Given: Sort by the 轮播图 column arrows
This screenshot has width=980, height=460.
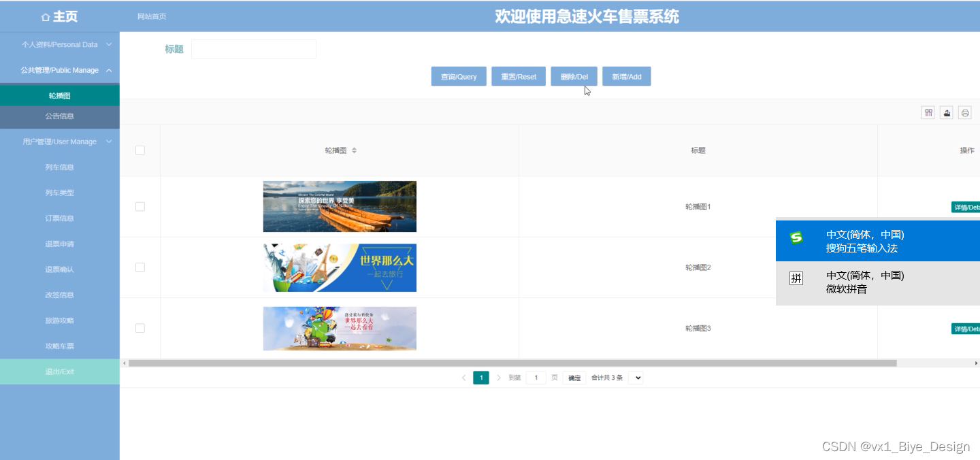Looking at the screenshot, I should 354,150.
